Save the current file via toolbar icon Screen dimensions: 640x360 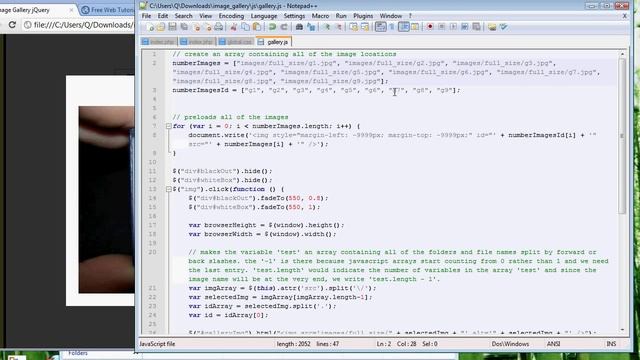(x=172, y=27)
